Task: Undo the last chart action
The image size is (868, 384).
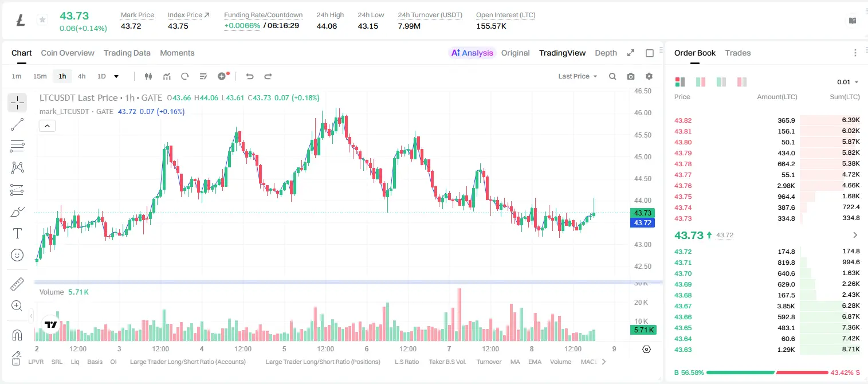Action: (x=249, y=76)
